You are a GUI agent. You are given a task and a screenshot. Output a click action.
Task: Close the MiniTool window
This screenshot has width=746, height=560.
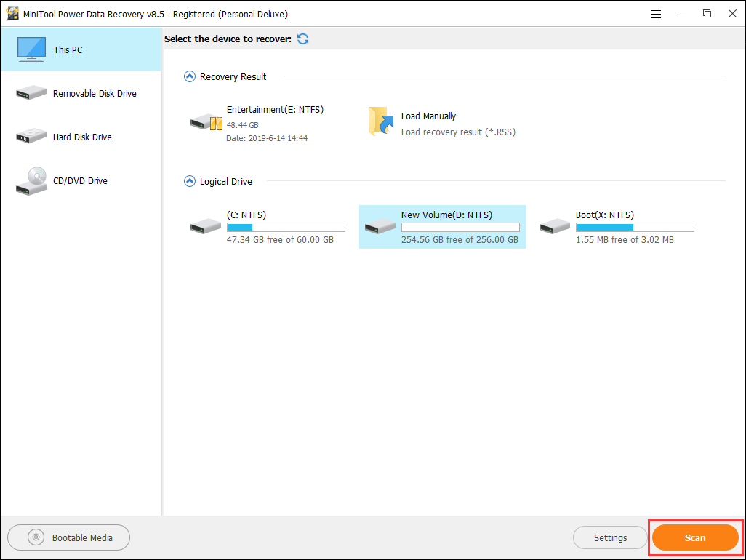732,14
